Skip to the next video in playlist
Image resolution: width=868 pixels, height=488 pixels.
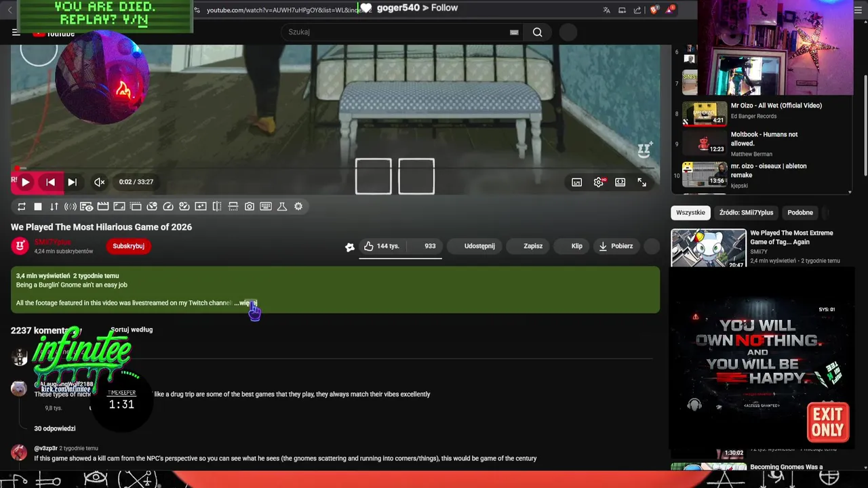click(x=72, y=182)
